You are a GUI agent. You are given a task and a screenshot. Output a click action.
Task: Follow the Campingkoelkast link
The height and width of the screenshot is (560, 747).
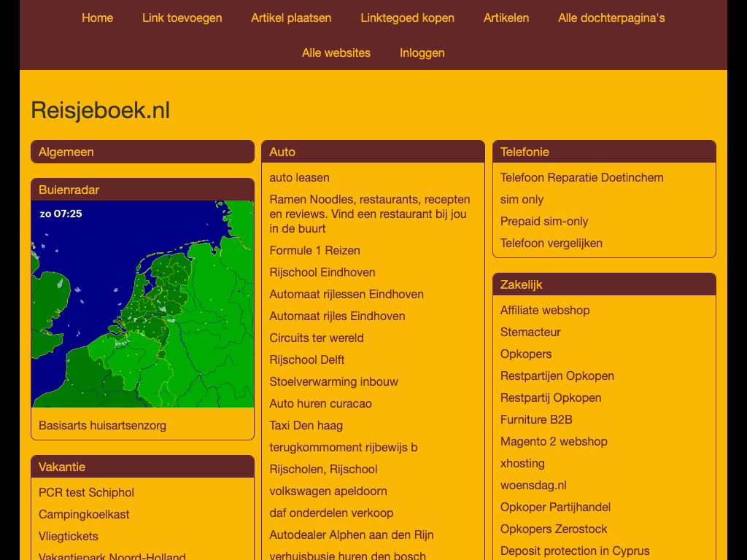coord(84,514)
